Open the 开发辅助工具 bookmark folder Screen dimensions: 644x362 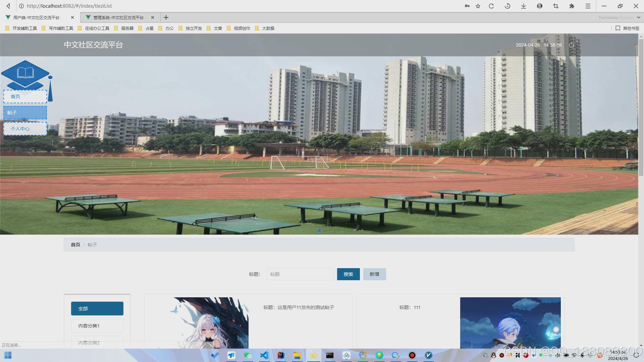[x=21, y=28]
